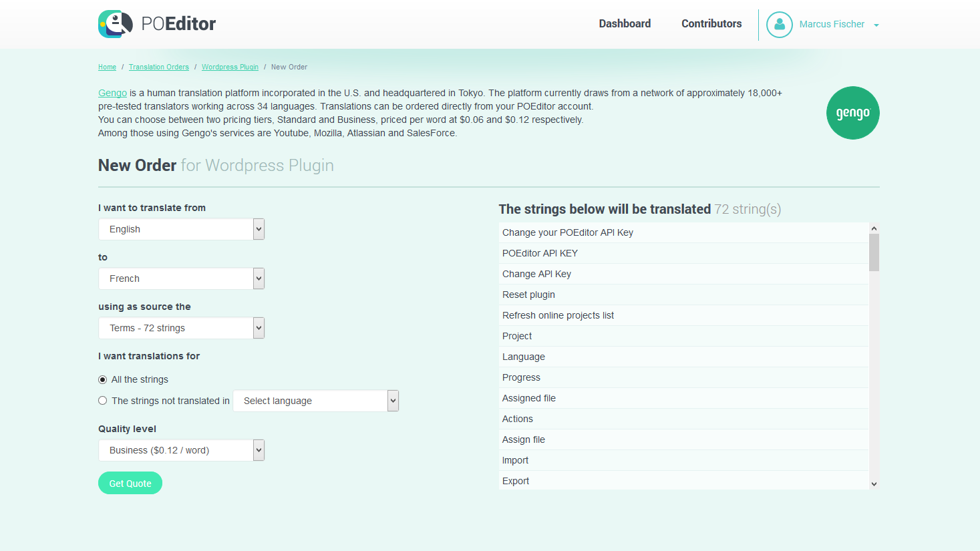The height and width of the screenshot is (551, 980).
Task: Click the 'Refresh online projects list' string row
Action: pos(558,315)
